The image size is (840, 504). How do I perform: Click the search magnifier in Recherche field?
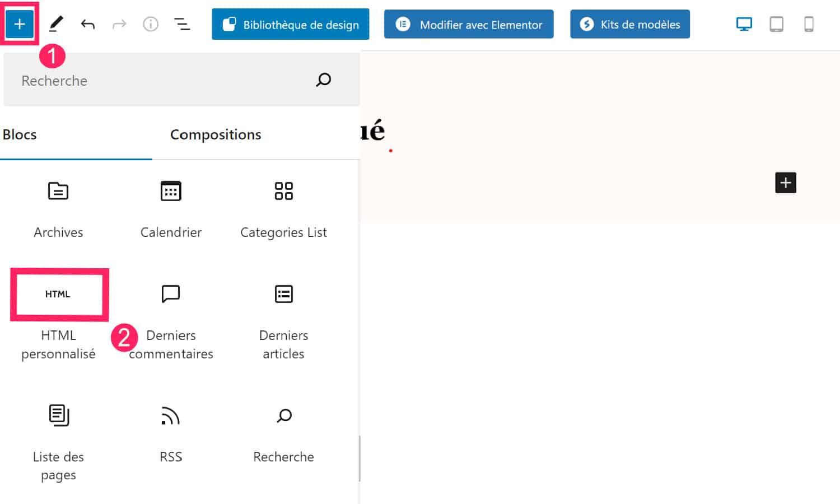(x=323, y=80)
